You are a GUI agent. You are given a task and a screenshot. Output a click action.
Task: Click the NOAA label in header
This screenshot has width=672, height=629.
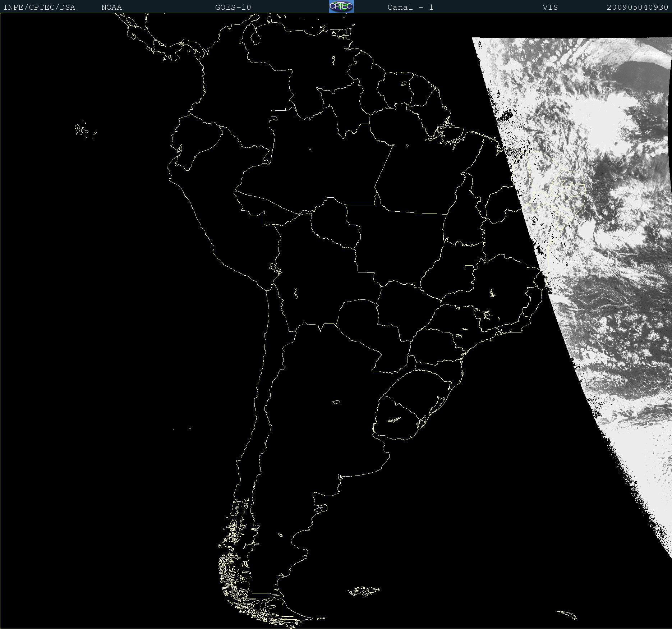click(111, 7)
